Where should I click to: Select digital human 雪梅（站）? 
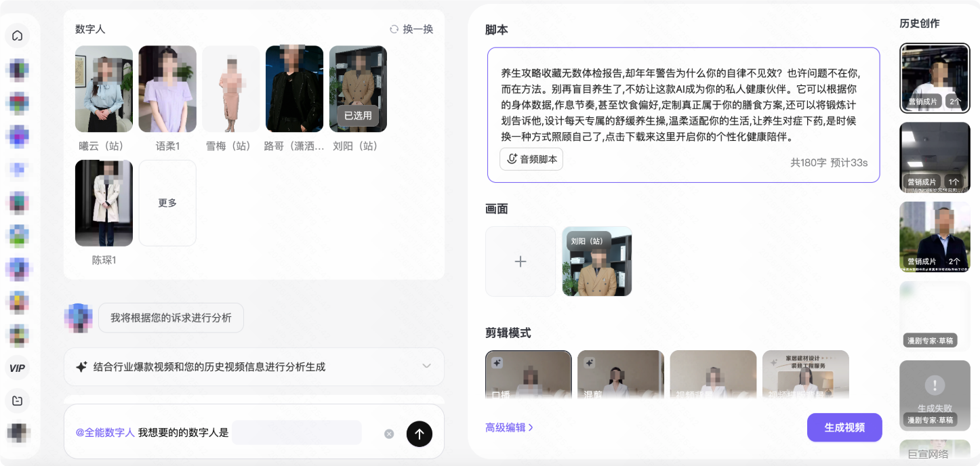(231, 89)
